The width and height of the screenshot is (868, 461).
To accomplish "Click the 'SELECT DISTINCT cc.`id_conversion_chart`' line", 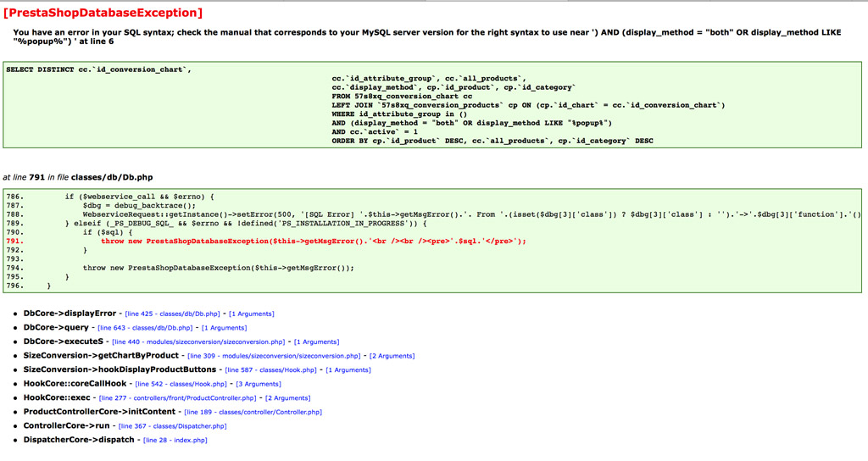I will [98, 69].
